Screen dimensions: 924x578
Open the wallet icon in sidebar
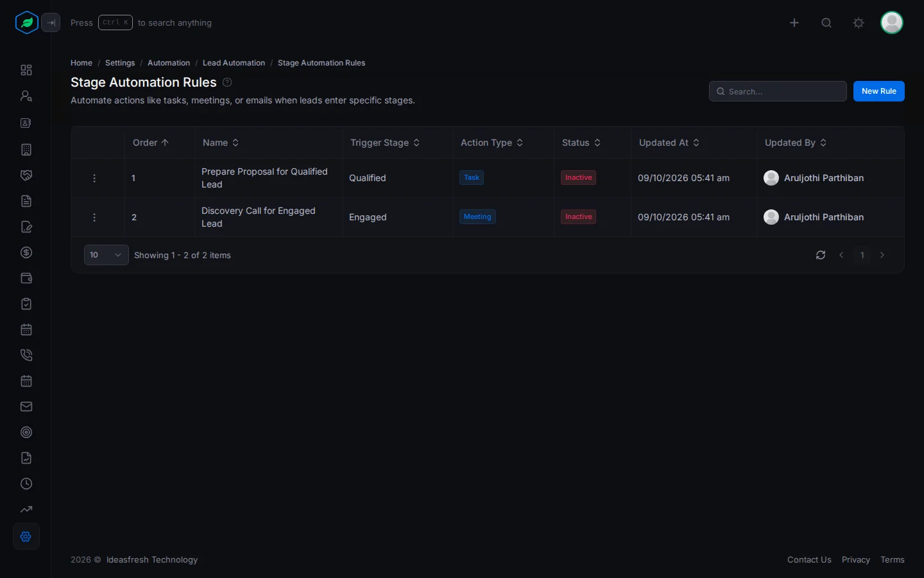pos(26,278)
